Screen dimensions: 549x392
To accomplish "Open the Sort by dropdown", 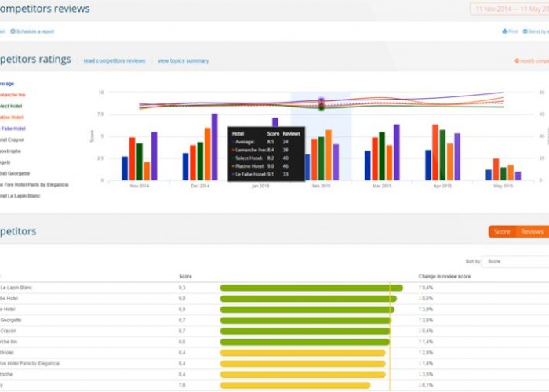I will pyautogui.click(x=515, y=261).
